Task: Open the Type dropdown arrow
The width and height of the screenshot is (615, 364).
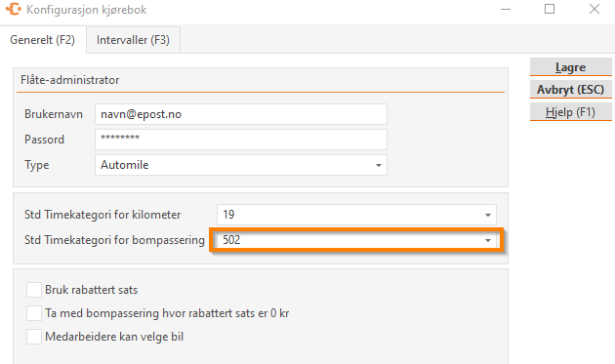Action: click(x=378, y=165)
